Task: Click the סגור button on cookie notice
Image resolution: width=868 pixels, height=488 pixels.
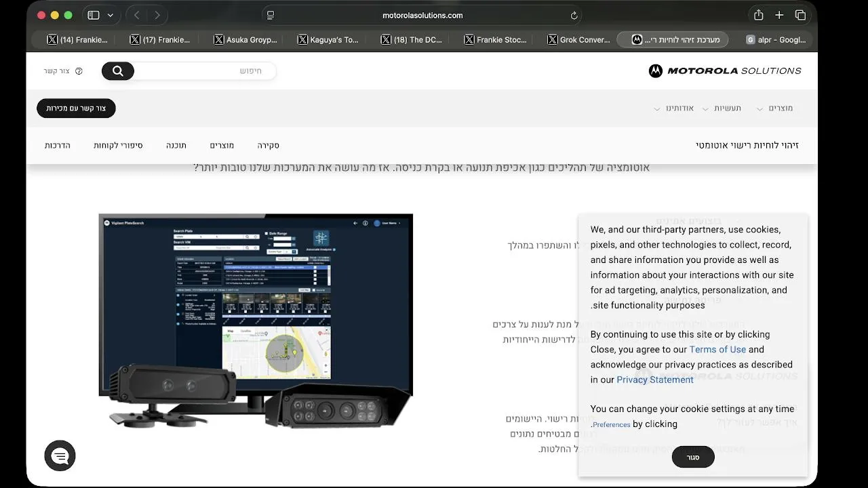Action: tap(693, 457)
